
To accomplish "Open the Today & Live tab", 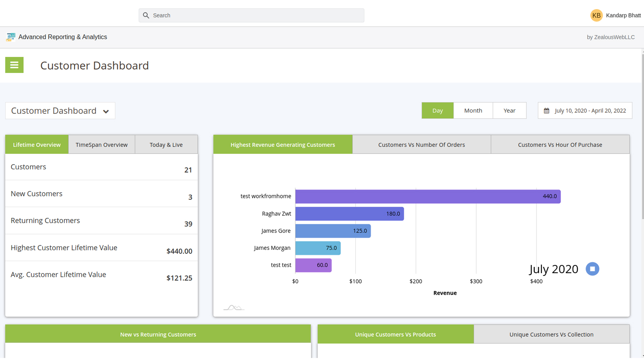I will tap(166, 144).
